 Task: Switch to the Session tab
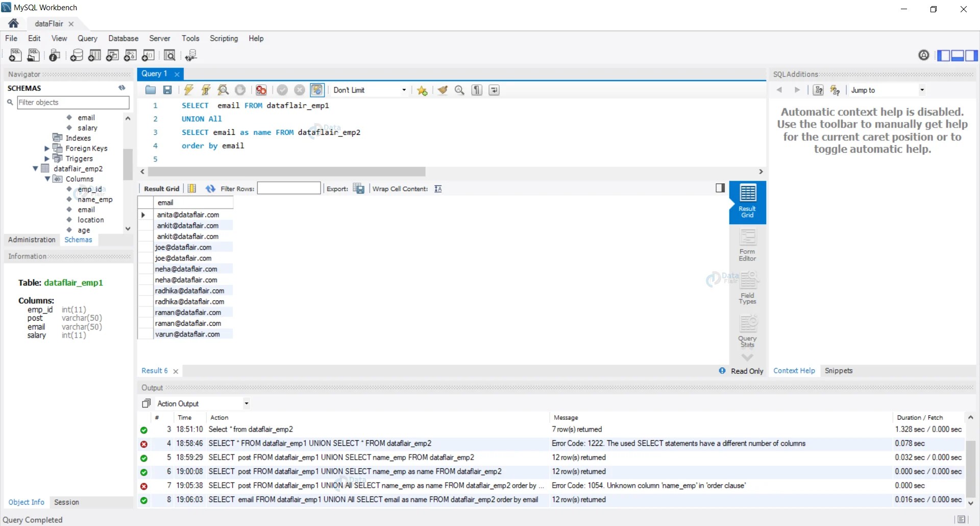(66, 502)
